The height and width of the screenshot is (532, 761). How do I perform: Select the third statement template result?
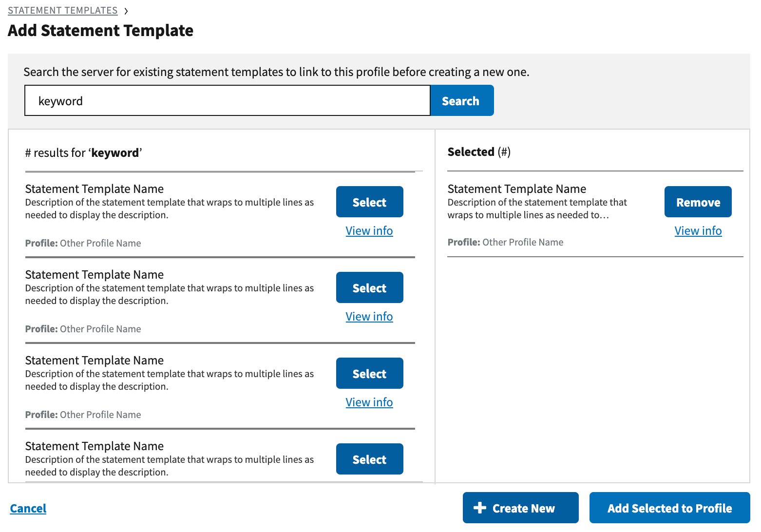(369, 374)
